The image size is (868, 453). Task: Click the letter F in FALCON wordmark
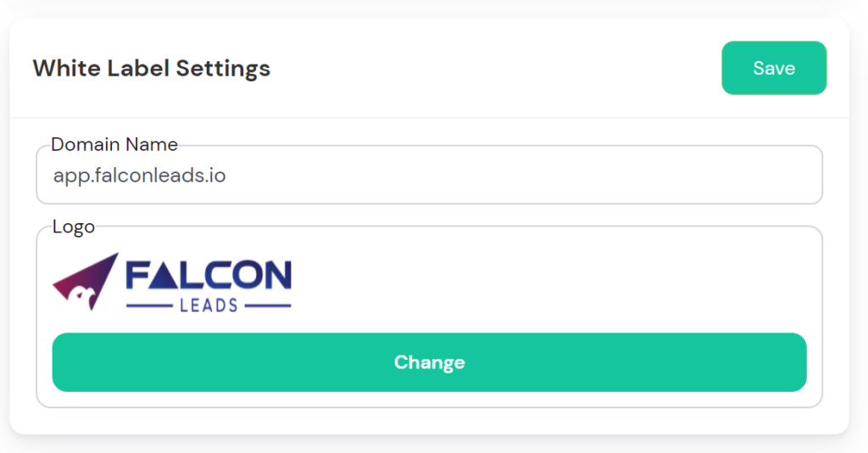[x=137, y=275]
